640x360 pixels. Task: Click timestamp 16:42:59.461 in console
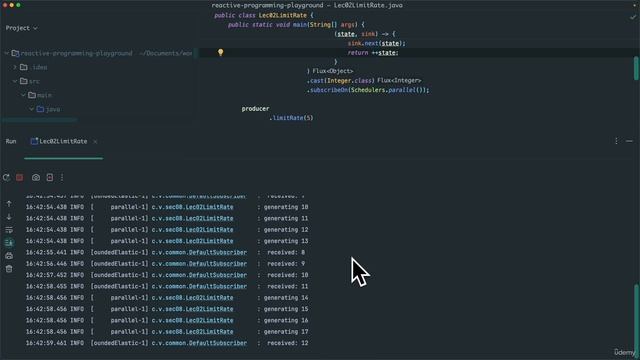pos(46,343)
